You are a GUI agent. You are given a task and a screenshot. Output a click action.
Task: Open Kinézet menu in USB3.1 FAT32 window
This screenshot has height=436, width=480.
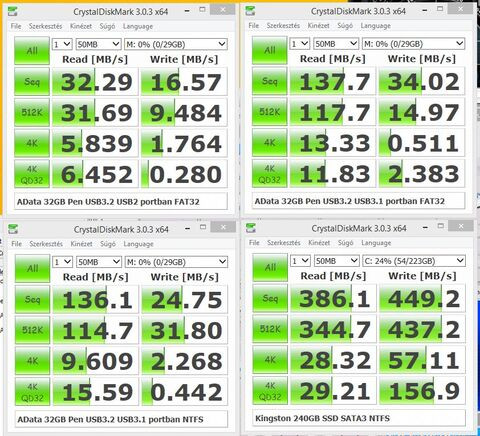[x=318, y=25]
